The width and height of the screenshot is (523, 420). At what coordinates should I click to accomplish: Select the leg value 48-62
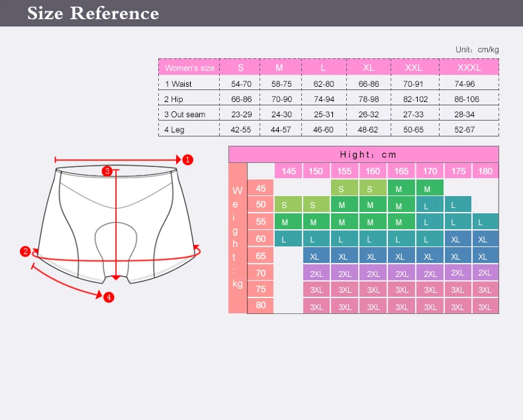367,130
